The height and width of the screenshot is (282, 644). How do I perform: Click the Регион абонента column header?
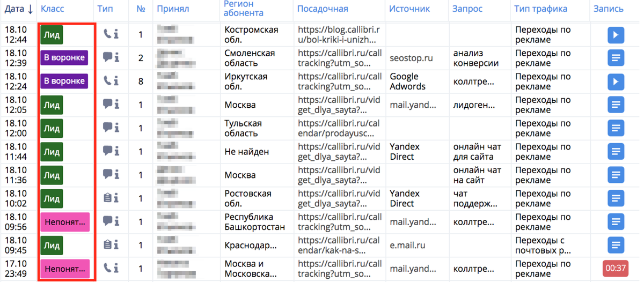[243, 9]
